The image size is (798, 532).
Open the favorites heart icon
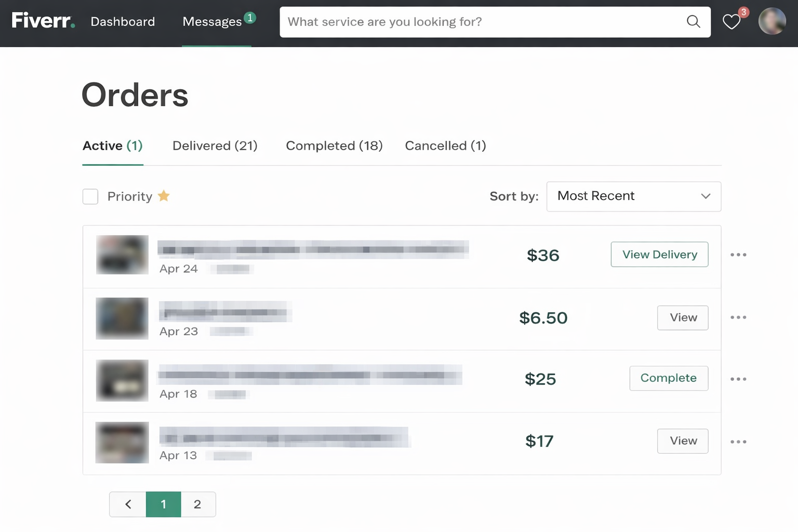(x=731, y=22)
